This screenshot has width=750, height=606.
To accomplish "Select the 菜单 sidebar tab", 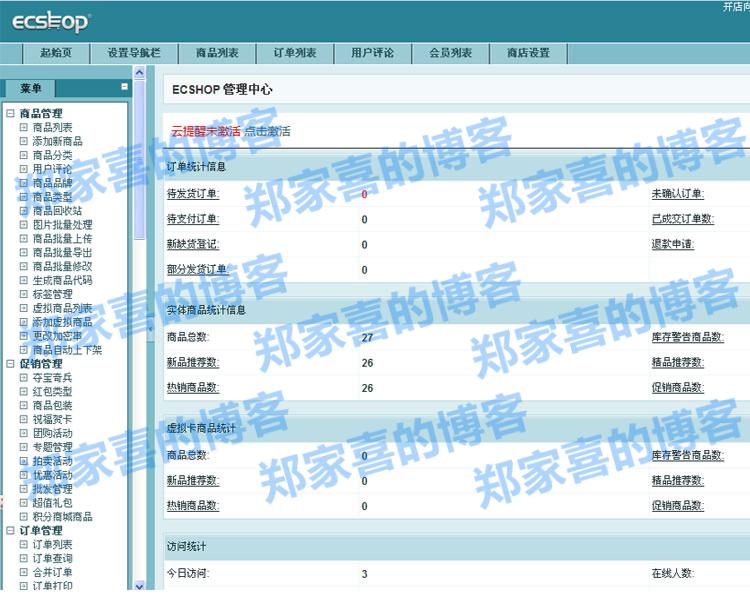I will (31, 88).
